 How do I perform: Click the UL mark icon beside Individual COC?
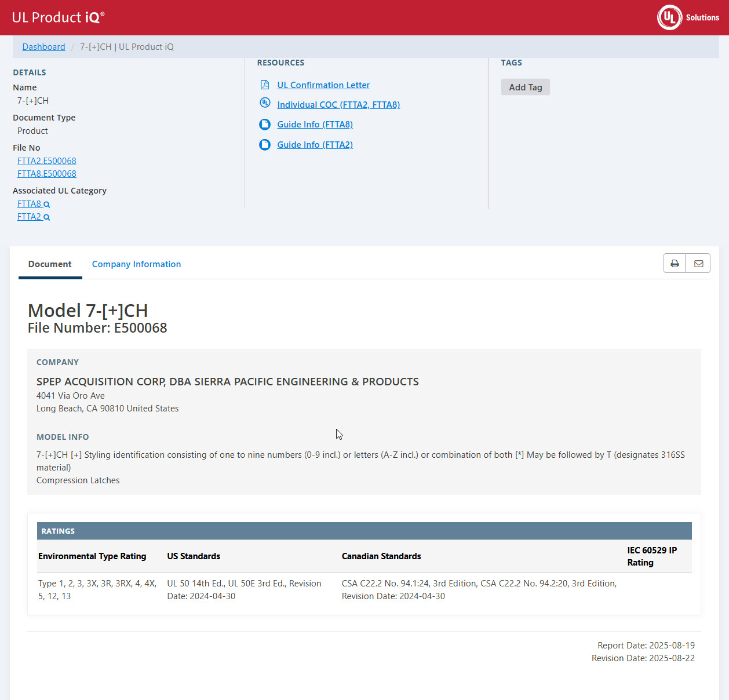(265, 103)
